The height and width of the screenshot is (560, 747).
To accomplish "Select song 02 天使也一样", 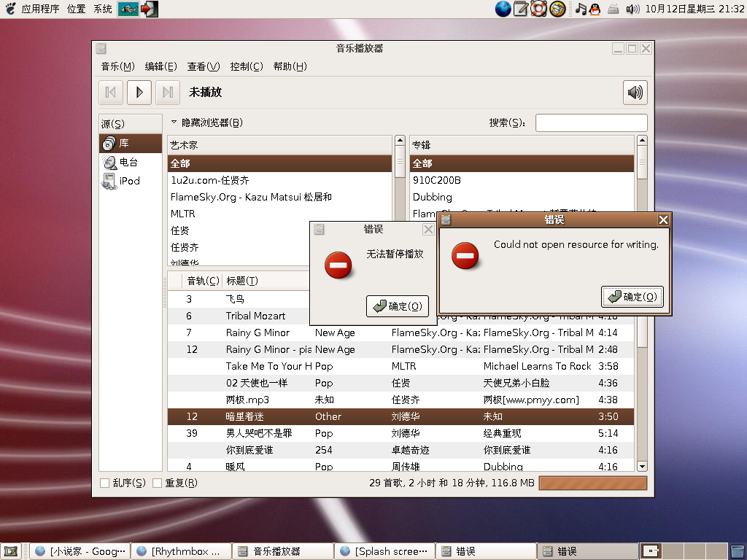I will click(x=400, y=383).
